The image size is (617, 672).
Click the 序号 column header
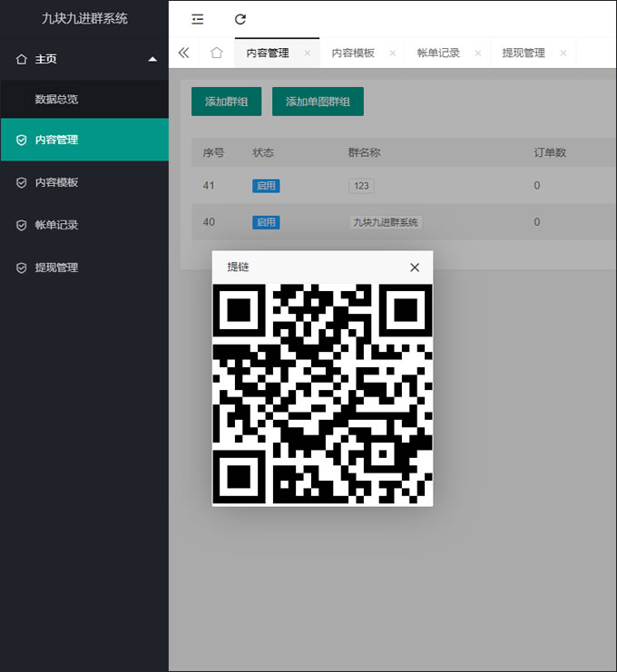(213, 152)
